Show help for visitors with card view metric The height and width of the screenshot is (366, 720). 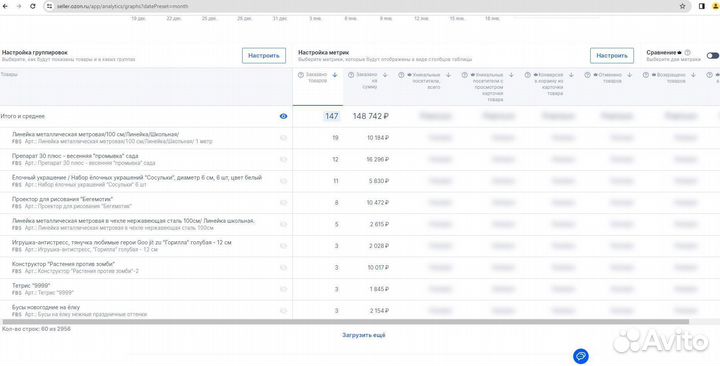[x=465, y=75]
